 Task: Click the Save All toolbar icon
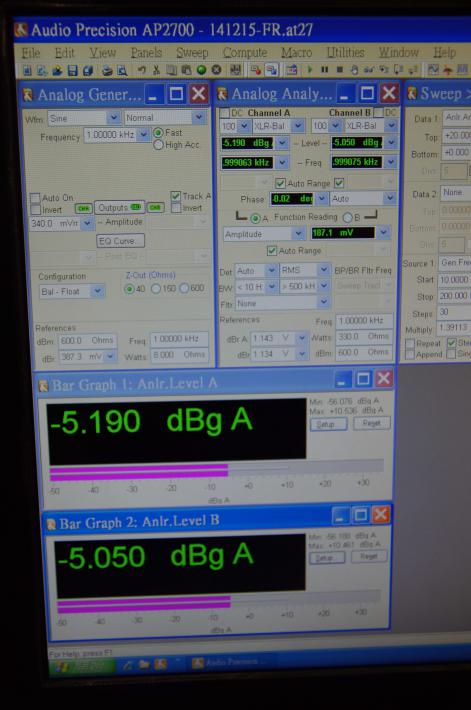[x=88, y=70]
